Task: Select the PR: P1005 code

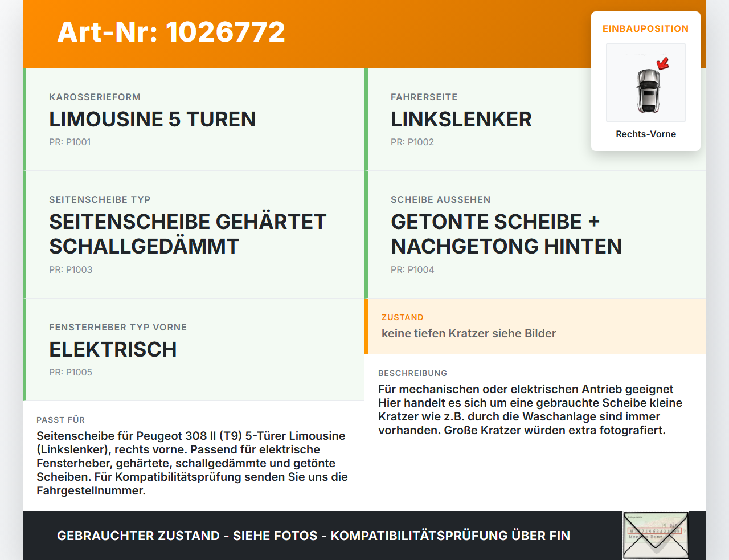Action: (x=71, y=372)
